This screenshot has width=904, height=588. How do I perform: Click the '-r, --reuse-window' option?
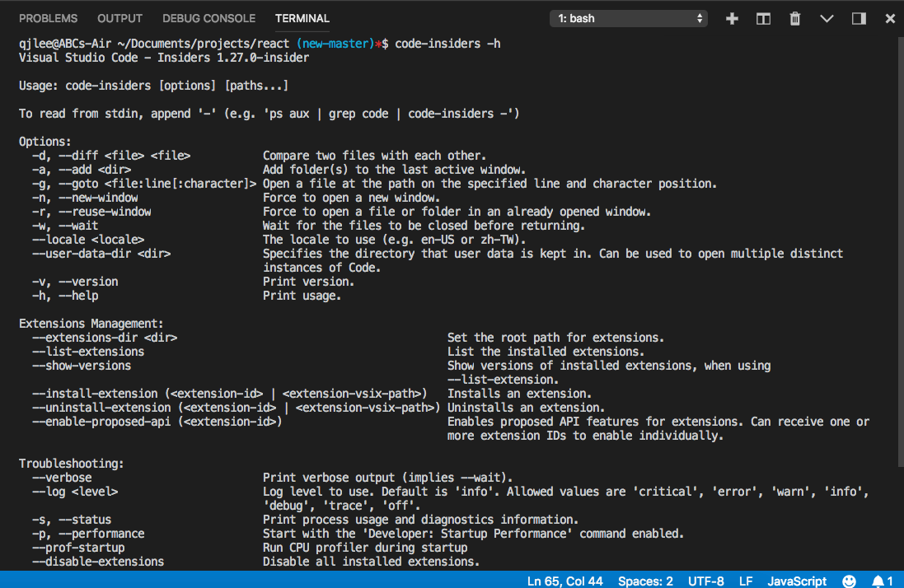point(91,212)
